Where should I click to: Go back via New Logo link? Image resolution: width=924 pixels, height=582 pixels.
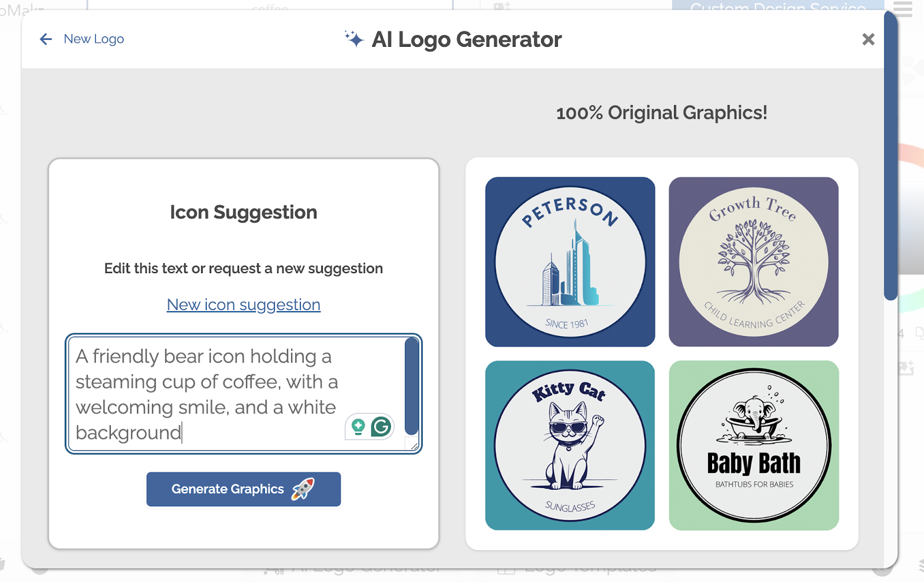click(x=94, y=39)
